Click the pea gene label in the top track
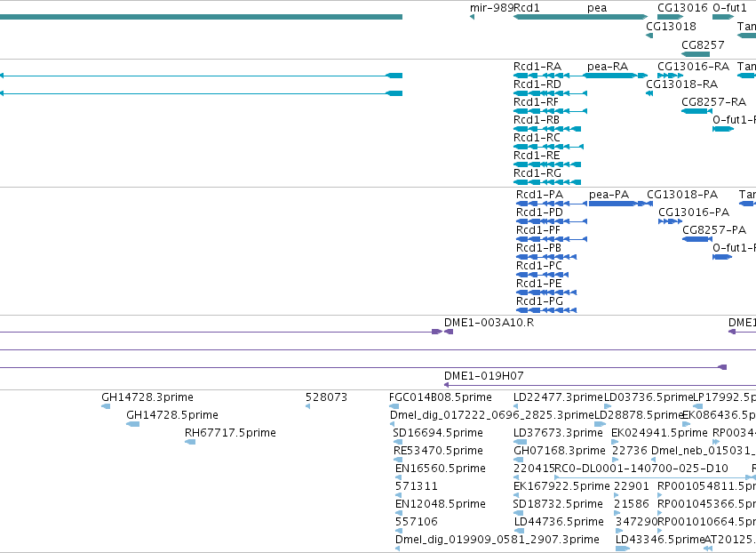This screenshot has width=756, height=553. pyautogui.click(x=597, y=8)
